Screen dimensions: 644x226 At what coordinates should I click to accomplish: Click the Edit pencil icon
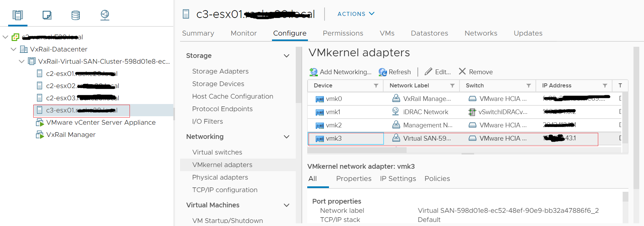[x=429, y=71]
